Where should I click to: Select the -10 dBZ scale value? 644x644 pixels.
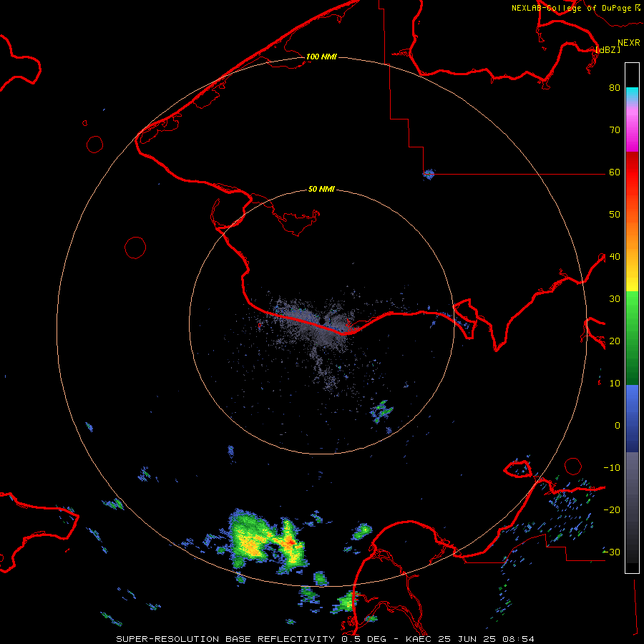612,467
